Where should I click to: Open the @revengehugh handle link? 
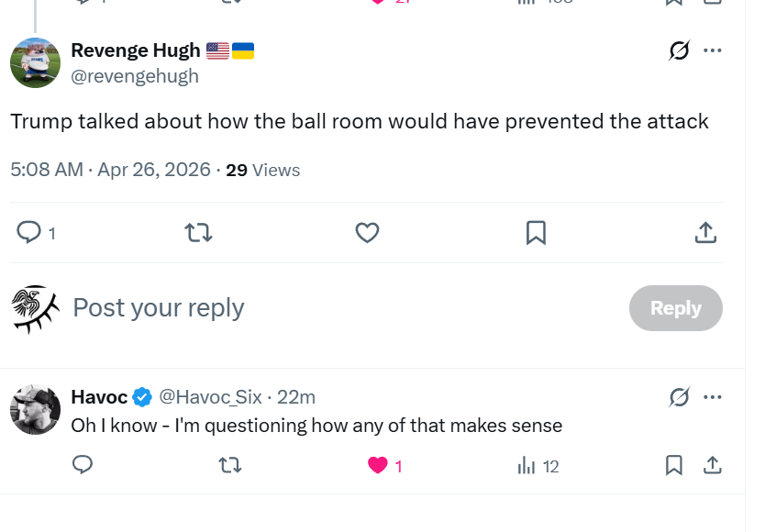[x=135, y=76]
